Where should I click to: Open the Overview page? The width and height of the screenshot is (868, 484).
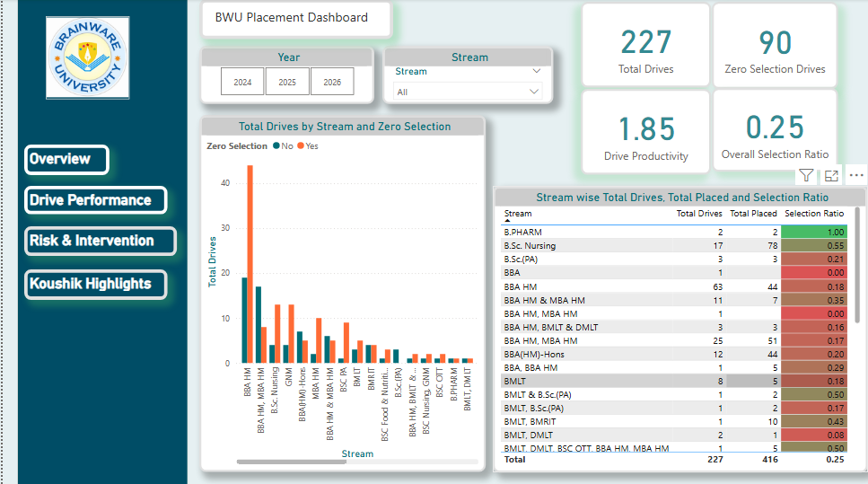pyautogui.click(x=67, y=160)
